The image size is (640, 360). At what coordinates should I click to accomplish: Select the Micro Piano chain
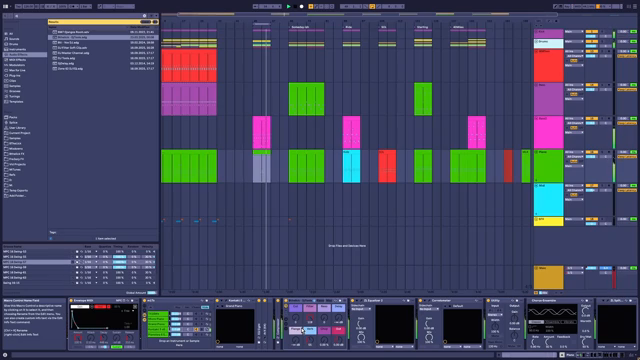[158, 319]
